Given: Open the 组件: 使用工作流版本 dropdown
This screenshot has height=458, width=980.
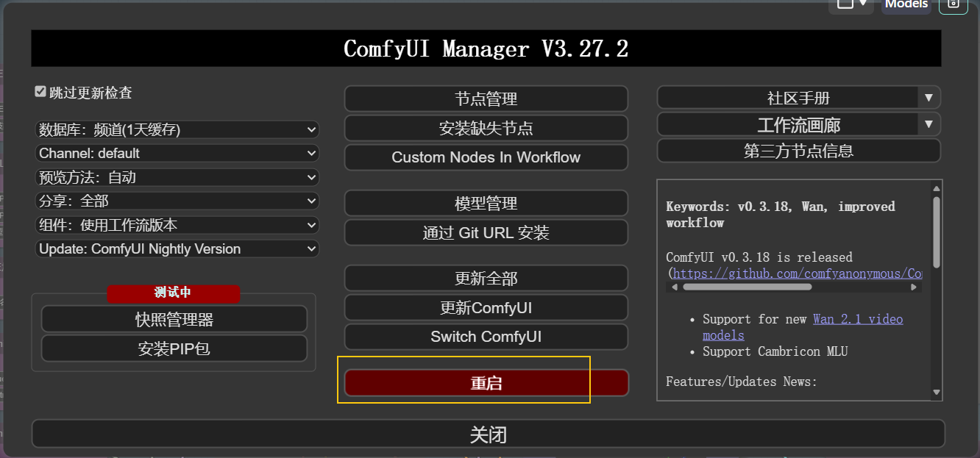Looking at the screenshot, I should 177,225.
